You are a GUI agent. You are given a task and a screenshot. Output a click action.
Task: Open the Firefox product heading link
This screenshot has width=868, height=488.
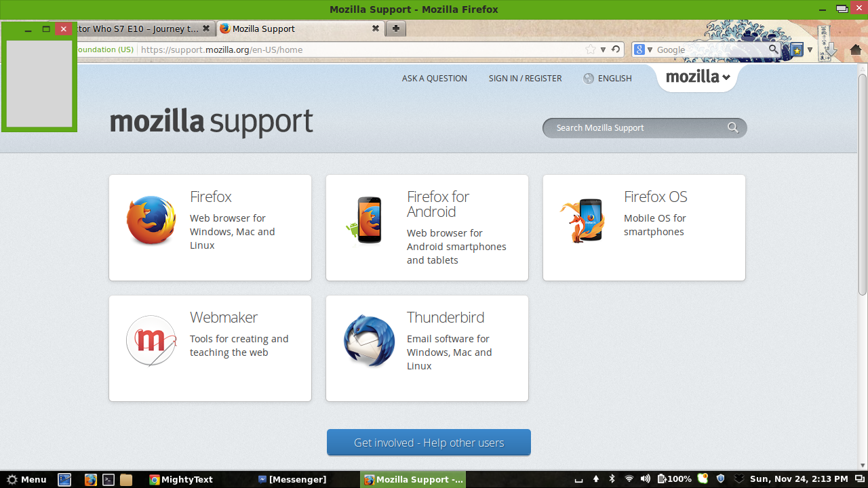pyautogui.click(x=211, y=197)
